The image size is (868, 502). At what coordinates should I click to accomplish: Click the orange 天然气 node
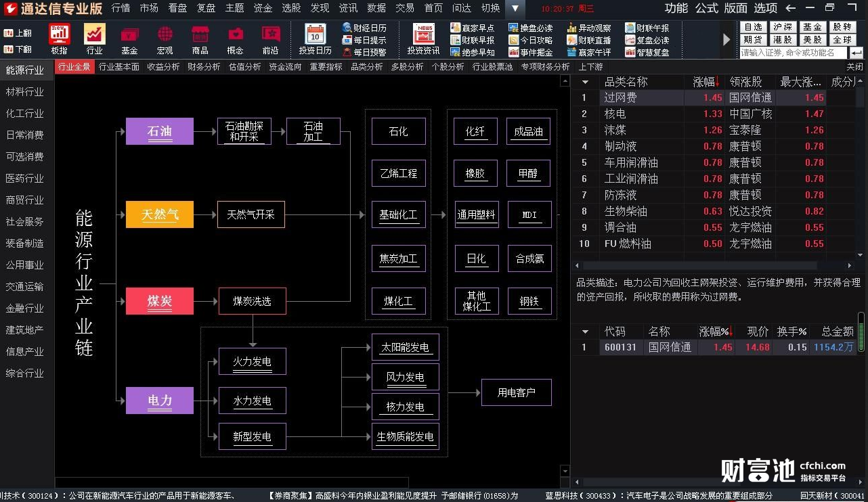point(160,214)
